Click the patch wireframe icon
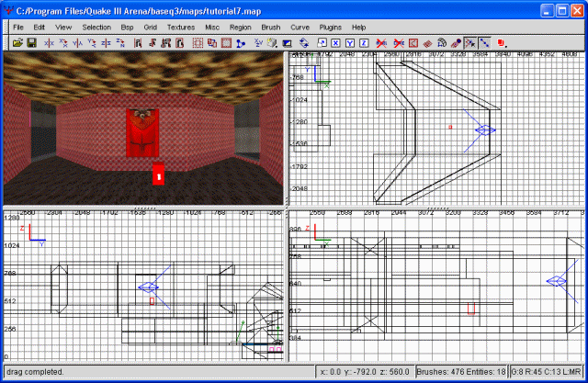The width and height of the screenshot is (588, 383). 427,43
